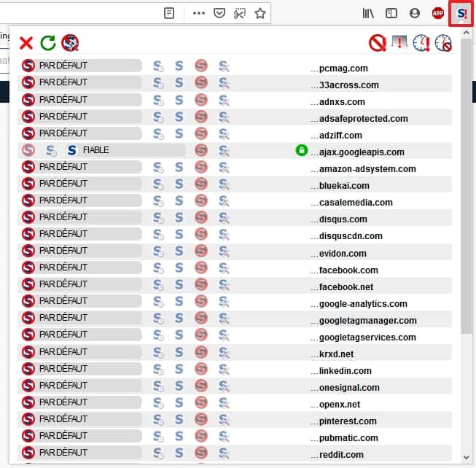Click revoke temporary permissions clock icon
476x468 pixels.
pos(443,43)
